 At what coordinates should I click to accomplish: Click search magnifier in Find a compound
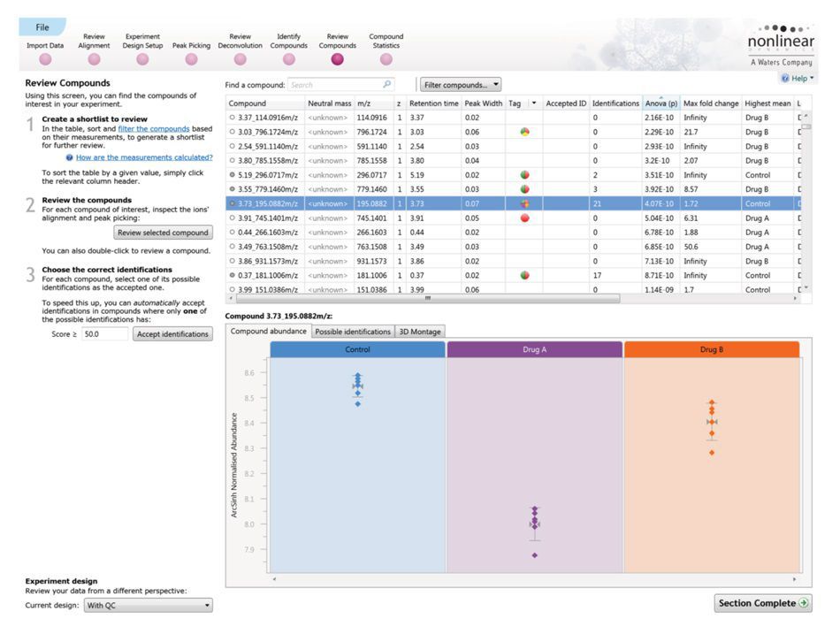[x=386, y=85]
